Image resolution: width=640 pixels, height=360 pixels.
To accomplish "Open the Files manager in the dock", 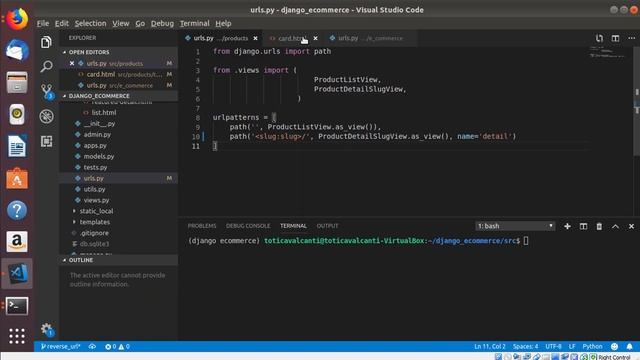I will pos(17,82).
